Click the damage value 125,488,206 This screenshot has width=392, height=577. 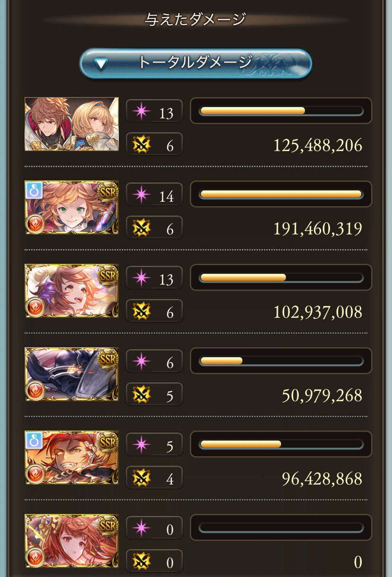(318, 145)
